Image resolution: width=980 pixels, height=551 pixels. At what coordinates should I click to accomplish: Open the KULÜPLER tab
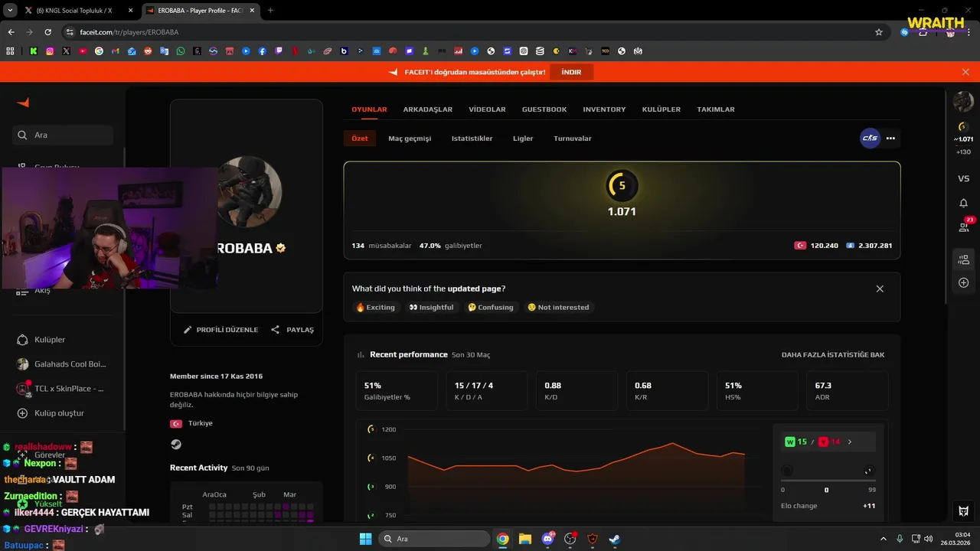coord(661,109)
